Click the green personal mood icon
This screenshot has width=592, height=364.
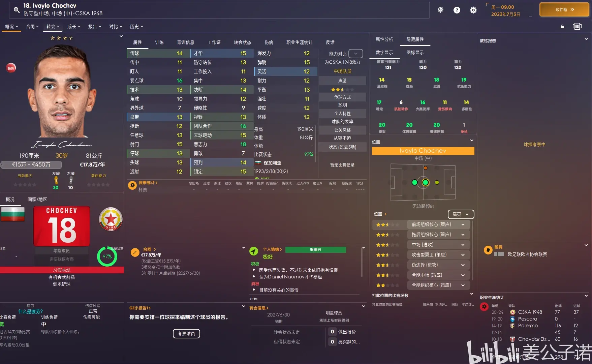[254, 251]
